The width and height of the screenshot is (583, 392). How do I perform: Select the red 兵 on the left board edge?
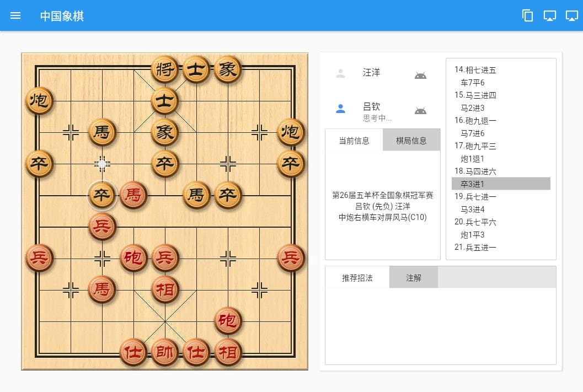(x=39, y=257)
